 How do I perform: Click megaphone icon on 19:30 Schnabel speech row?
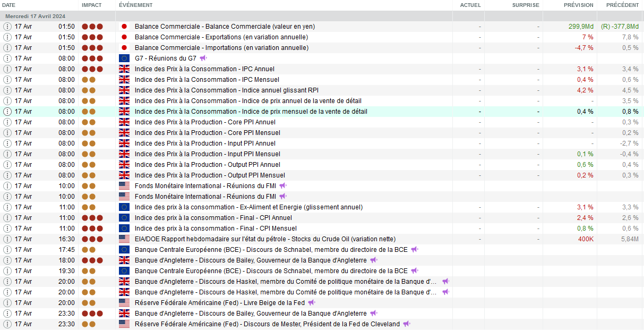click(415, 271)
